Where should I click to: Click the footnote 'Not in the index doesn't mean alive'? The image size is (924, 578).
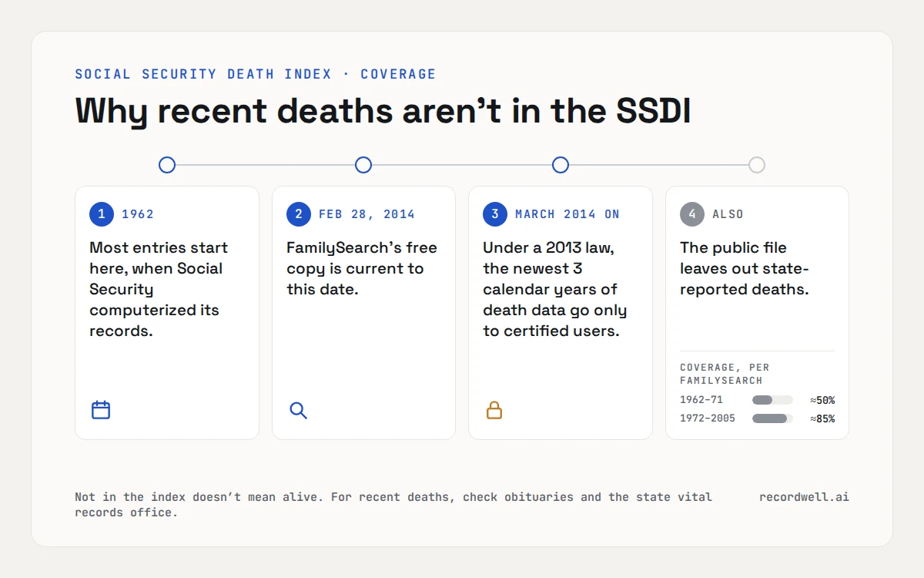(199, 497)
